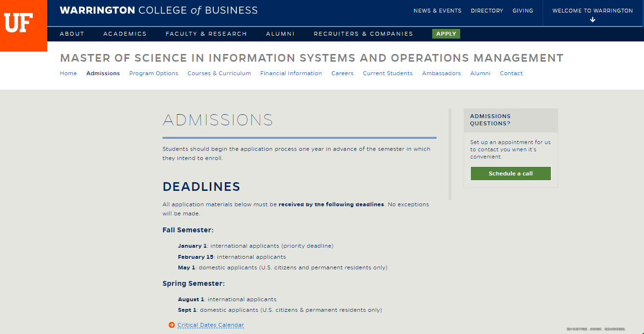Open the Alumni main navigation menu
This screenshot has width=644, height=334.
(280, 34)
